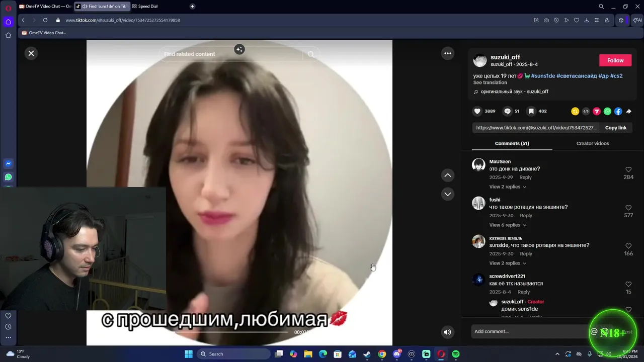Open OmeTV Video Chat bookmark

(44, 33)
